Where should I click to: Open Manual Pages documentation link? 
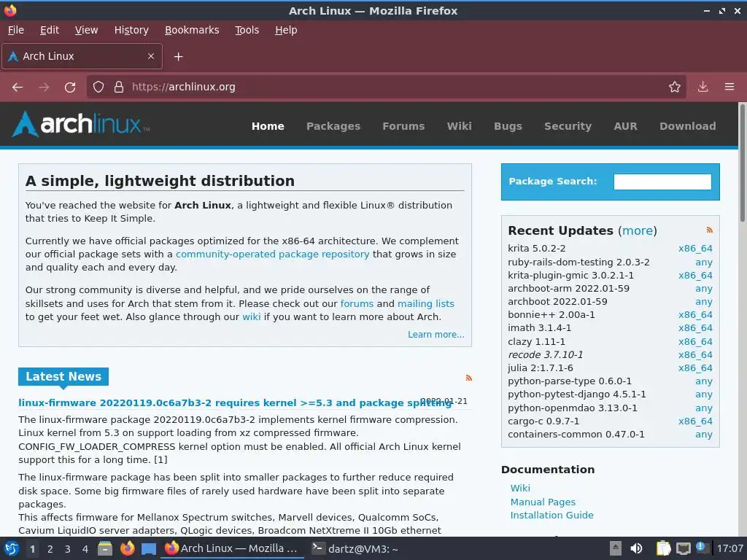point(543,502)
